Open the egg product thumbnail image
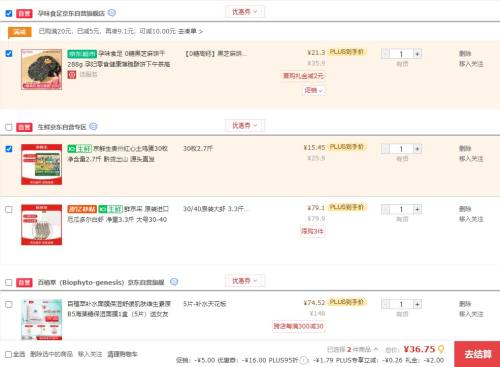 tap(42, 164)
